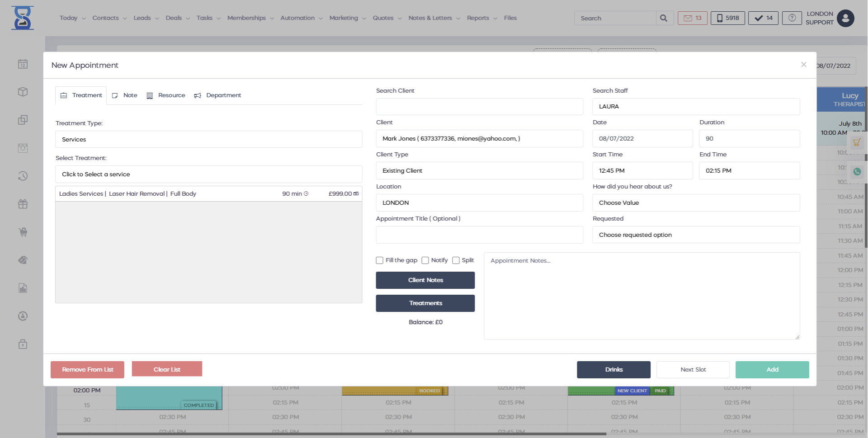Screen dimensions: 868x438
Task: Tick the Notify checkbox
Action: [425, 260]
